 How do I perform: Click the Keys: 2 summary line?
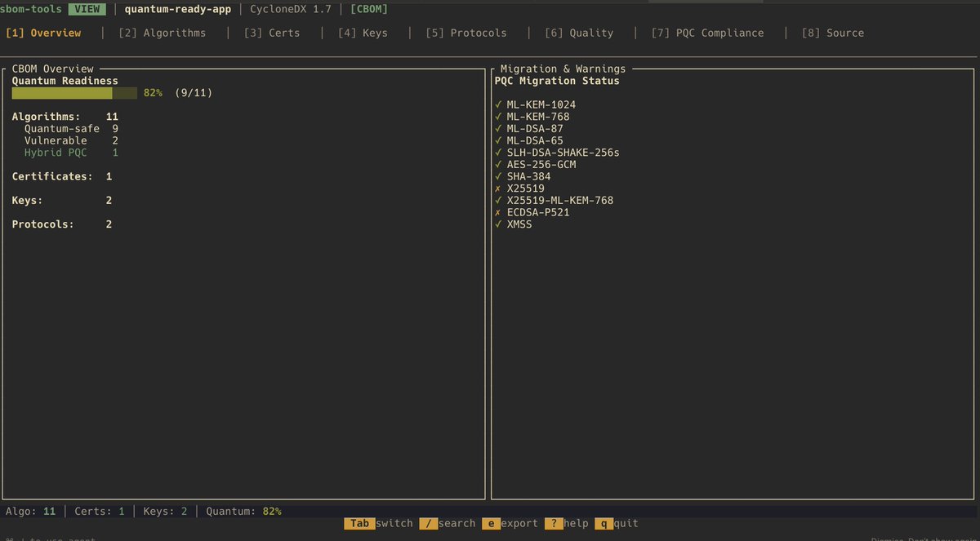point(62,200)
